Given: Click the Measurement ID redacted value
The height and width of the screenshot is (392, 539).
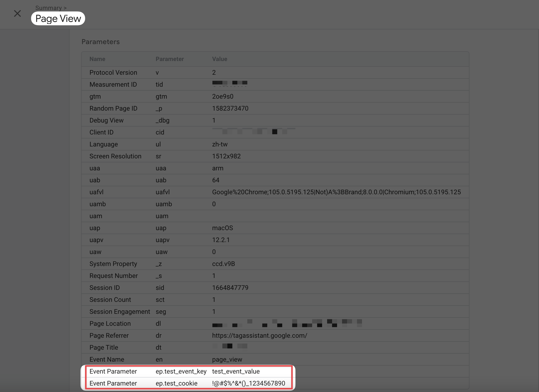Looking at the screenshot, I should pos(229,83).
